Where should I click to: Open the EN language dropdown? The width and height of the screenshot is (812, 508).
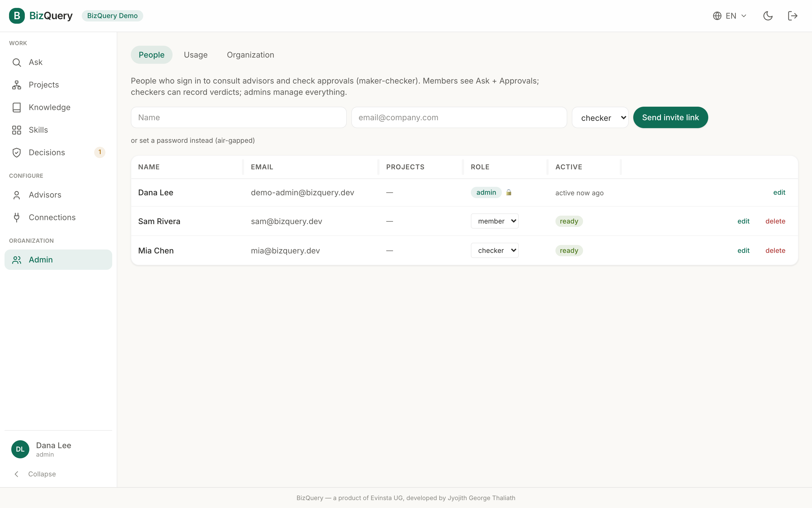click(x=730, y=16)
